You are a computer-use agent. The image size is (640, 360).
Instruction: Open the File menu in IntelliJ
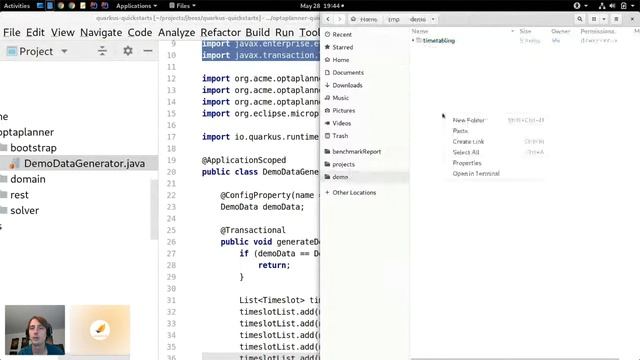tap(11, 32)
